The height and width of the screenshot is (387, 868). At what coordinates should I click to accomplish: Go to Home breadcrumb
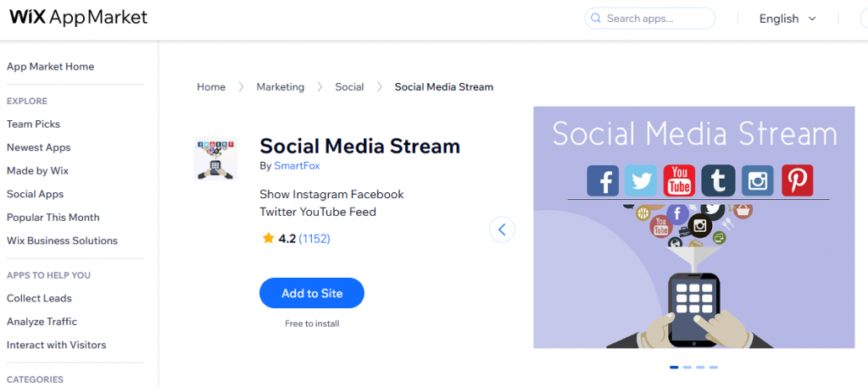click(x=211, y=86)
